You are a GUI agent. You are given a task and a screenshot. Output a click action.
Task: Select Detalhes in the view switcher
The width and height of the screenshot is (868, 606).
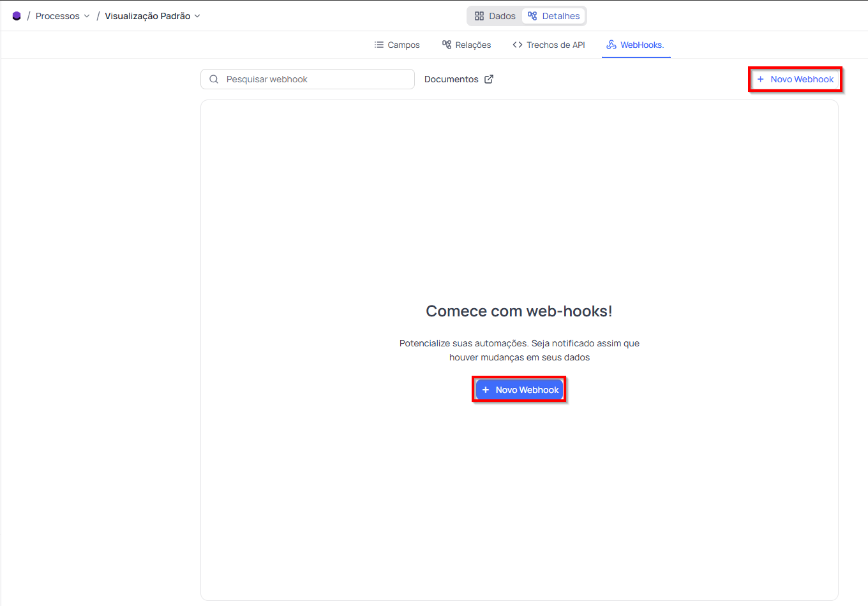(553, 15)
